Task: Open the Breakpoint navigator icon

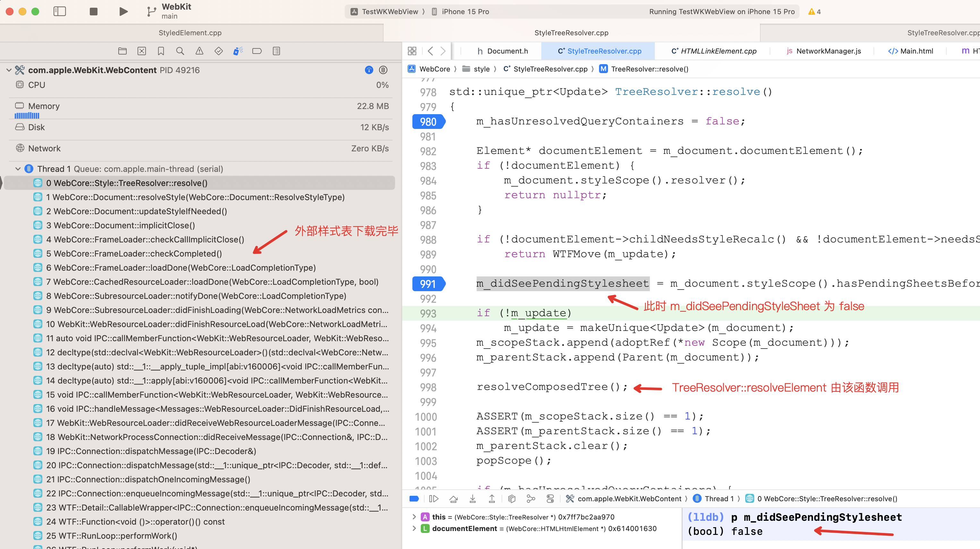Action: pos(257,51)
